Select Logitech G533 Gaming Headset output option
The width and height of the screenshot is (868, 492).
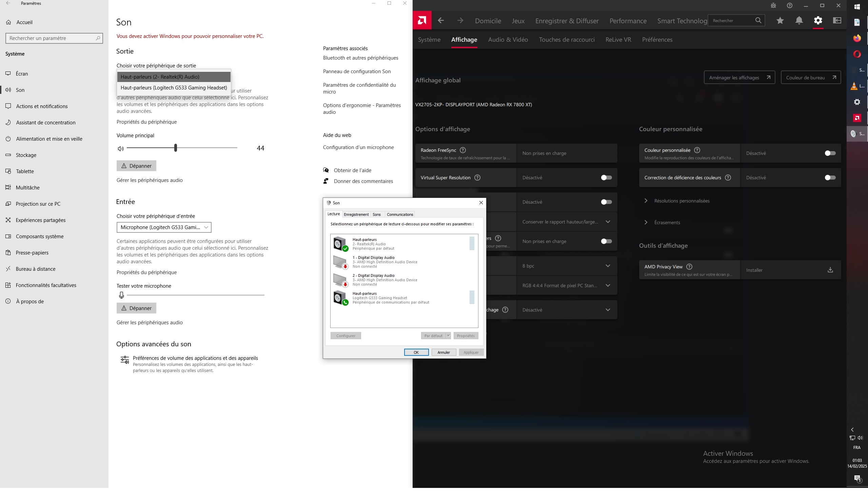click(174, 88)
